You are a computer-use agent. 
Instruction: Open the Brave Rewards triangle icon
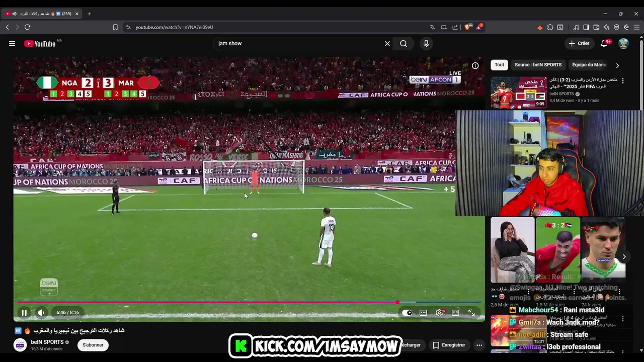[478, 27]
